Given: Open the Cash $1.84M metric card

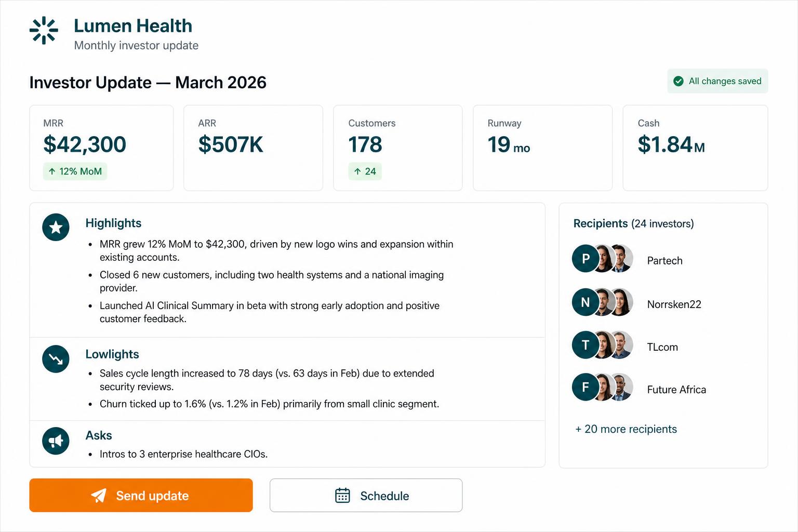Looking at the screenshot, I should (x=695, y=148).
